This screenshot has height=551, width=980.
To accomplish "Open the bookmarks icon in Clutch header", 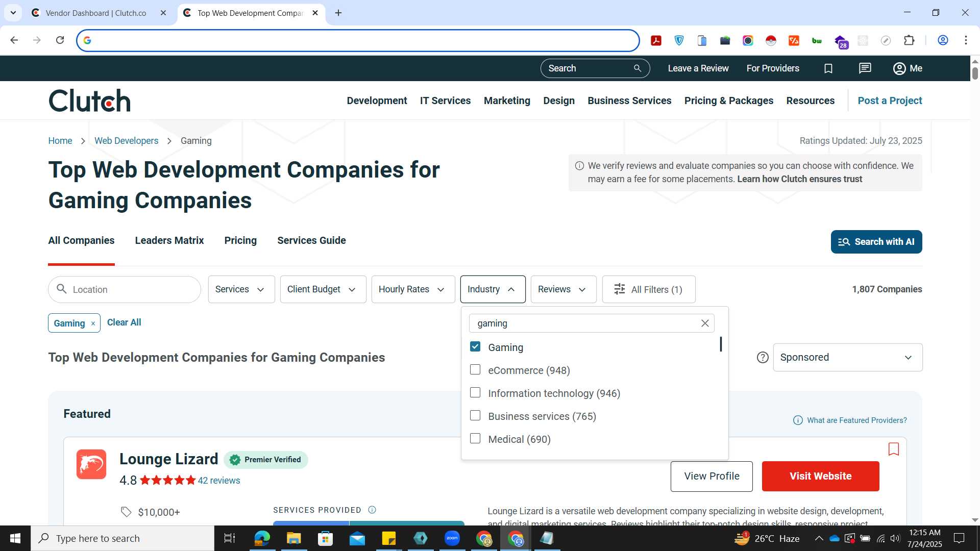I will point(828,68).
